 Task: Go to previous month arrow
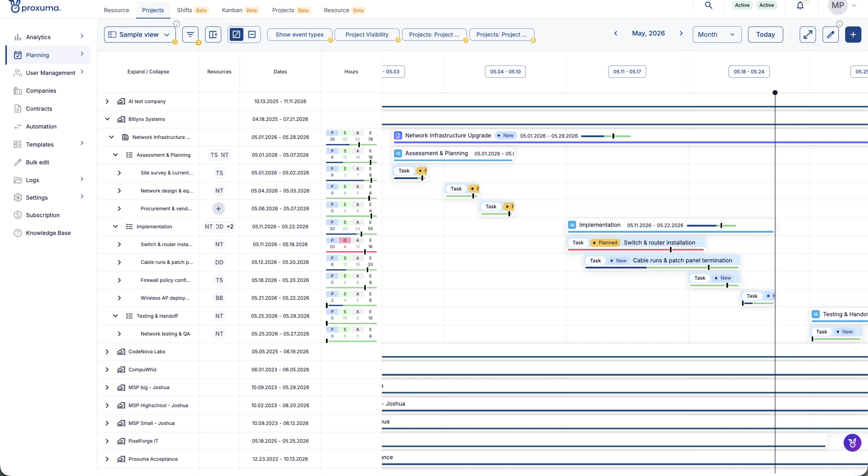tap(616, 33)
